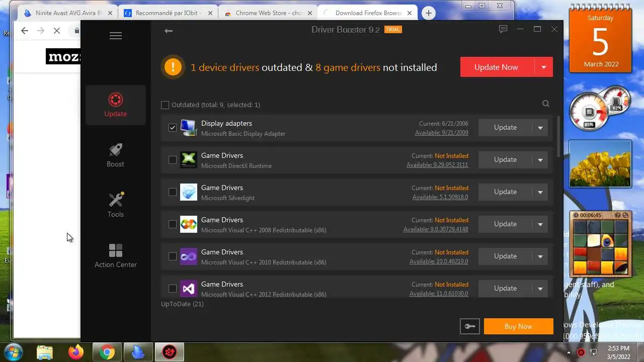Toggle the select-all Outdated checkbox
The image size is (644, 362).
pos(165,105)
